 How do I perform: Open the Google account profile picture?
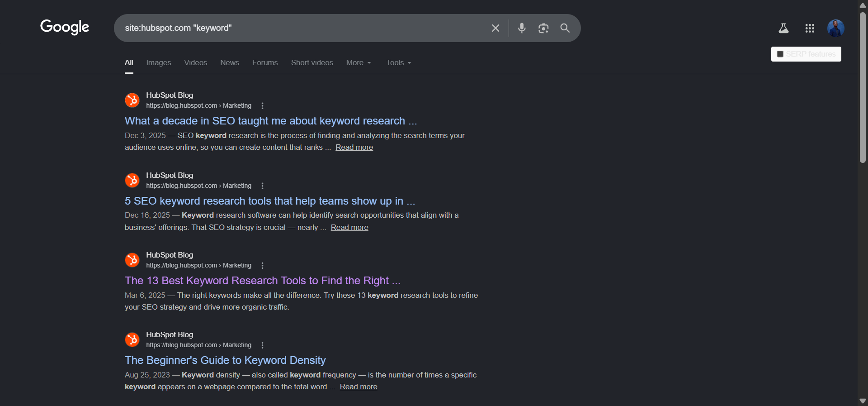(836, 28)
